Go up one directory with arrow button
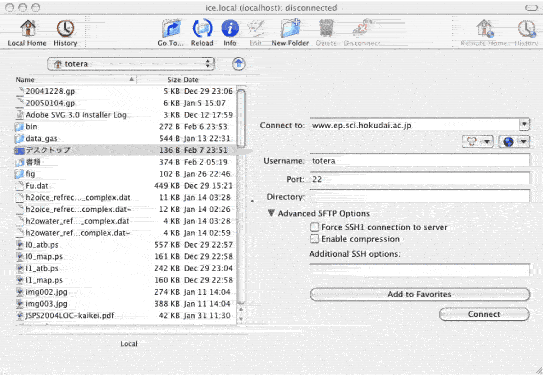 [x=239, y=64]
